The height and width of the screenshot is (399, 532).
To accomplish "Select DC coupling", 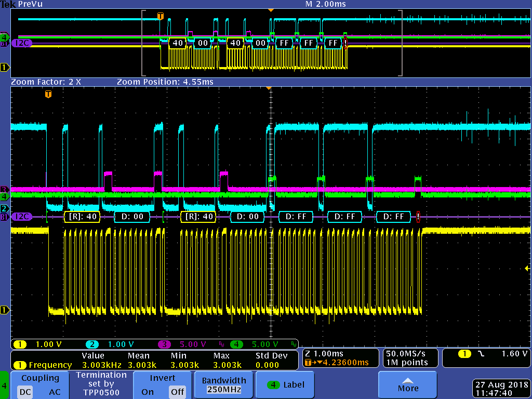I will pos(25,392).
